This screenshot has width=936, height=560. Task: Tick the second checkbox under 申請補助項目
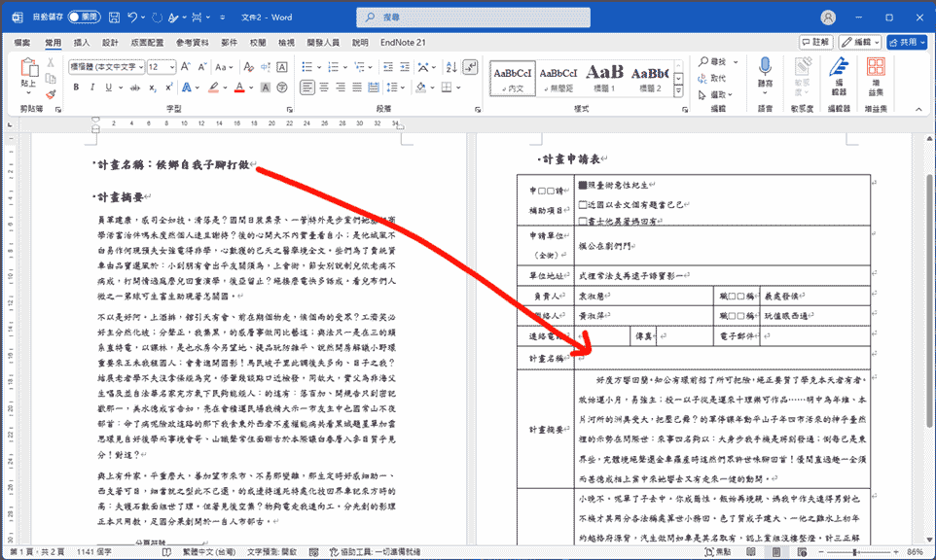583,205
